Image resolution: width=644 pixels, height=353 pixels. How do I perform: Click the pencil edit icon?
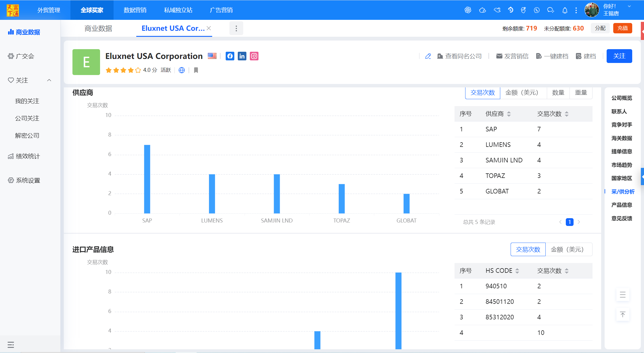pyautogui.click(x=428, y=56)
